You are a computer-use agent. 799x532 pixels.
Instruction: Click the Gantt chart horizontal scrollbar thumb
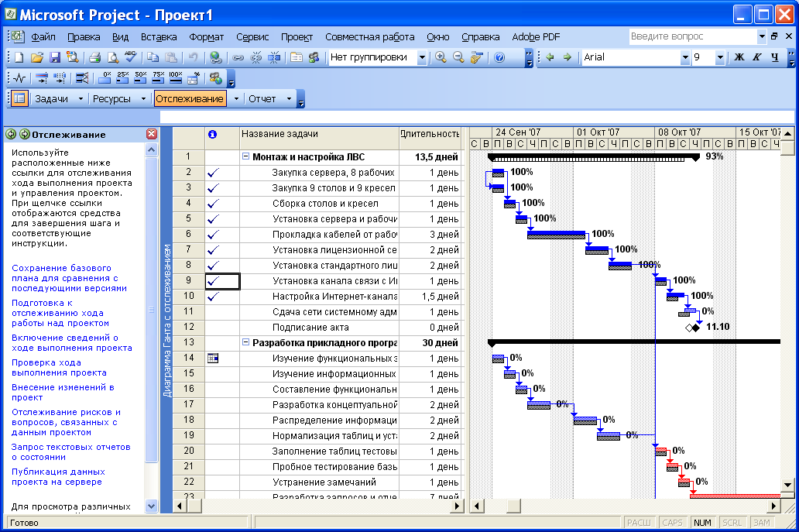coord(513,506)
